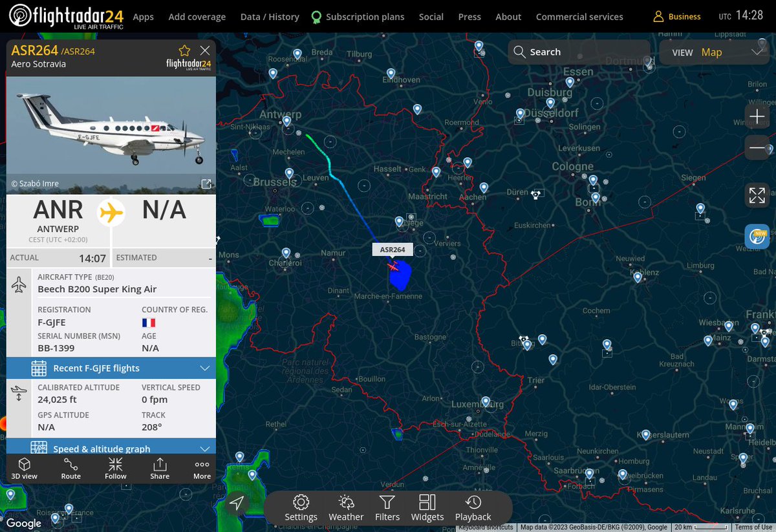Click the airport pin near Charleroi
Screen dimensions: 776x532
point(286,253)
